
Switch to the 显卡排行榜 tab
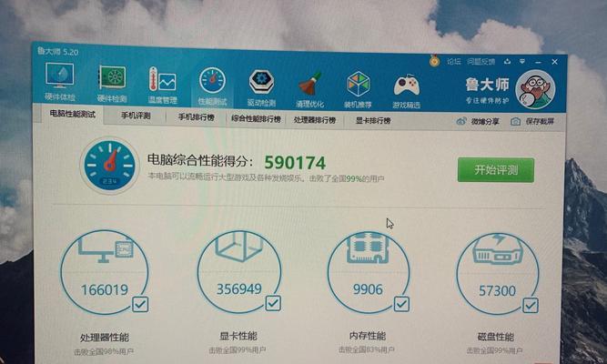tap(373, 121)
